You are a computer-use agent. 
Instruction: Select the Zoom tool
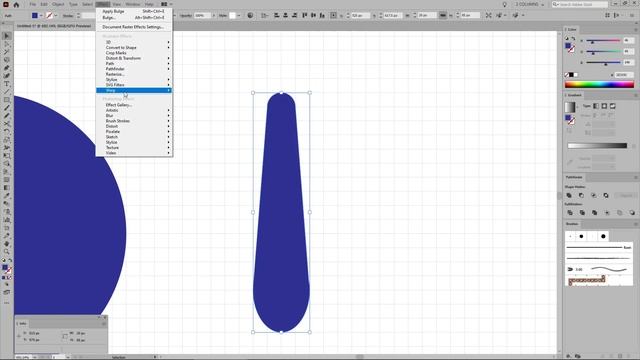point(7,251)
